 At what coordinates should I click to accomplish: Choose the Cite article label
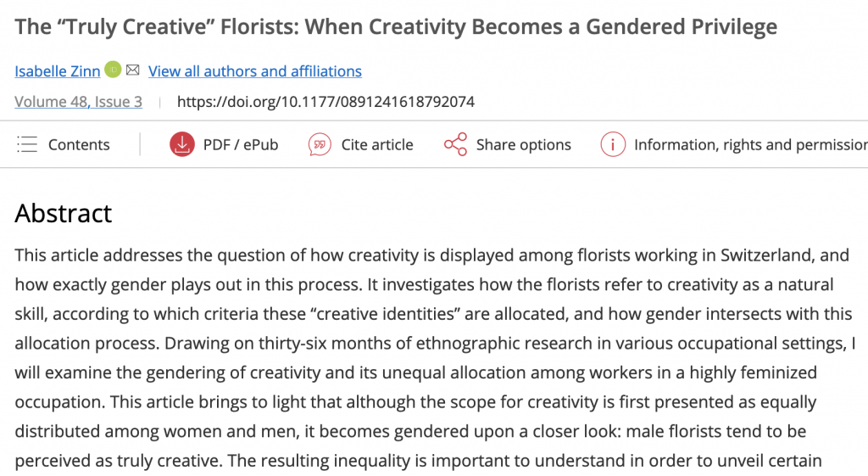click(377, 145)
